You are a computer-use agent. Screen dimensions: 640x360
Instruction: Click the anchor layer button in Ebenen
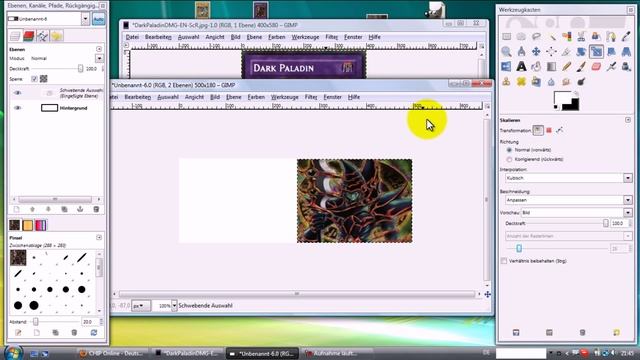(80, 209)
